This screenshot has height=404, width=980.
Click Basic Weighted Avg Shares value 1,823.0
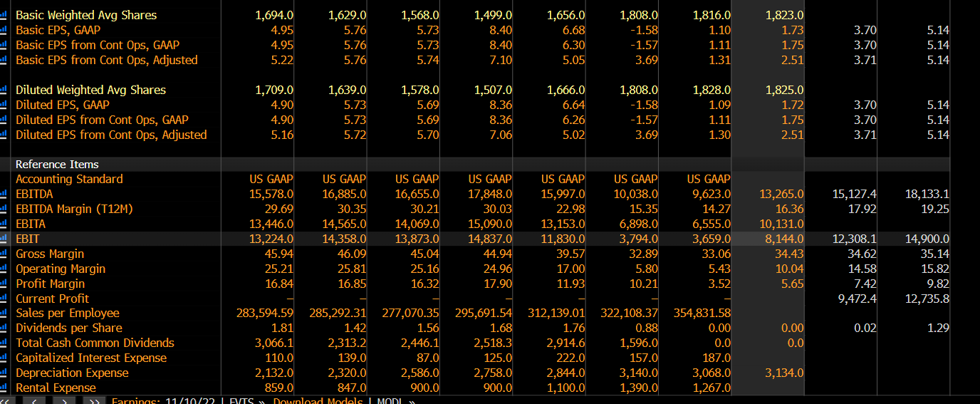(784, 15)
